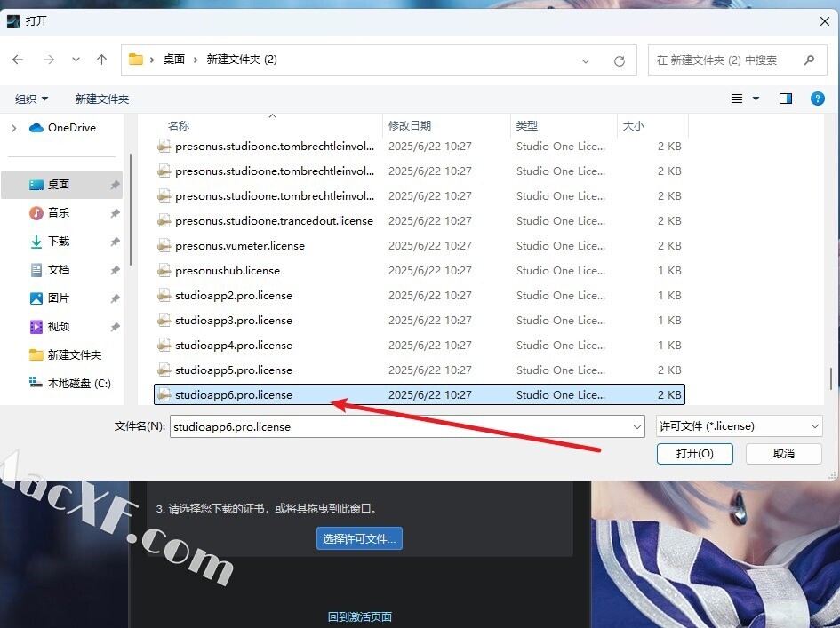Viewport: 840px width, 628px height.
Task: Select the presonus.vumeter.license file
Action: click(x=420, y=246)
